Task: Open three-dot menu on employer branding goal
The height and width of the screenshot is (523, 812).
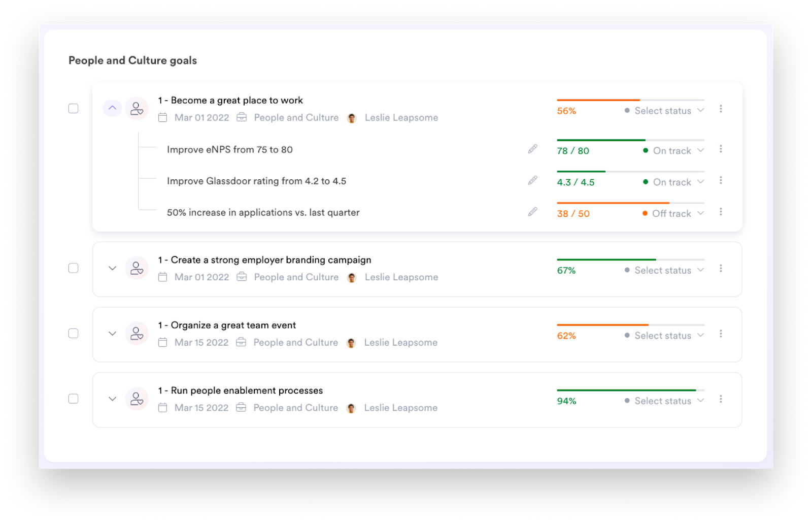Action: pos(721,269)
